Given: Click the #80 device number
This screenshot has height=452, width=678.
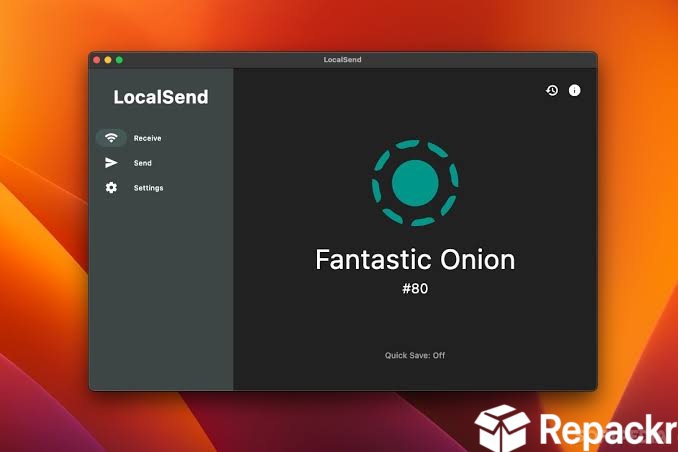Looking at the screenshot, I should tap(415, 289).
